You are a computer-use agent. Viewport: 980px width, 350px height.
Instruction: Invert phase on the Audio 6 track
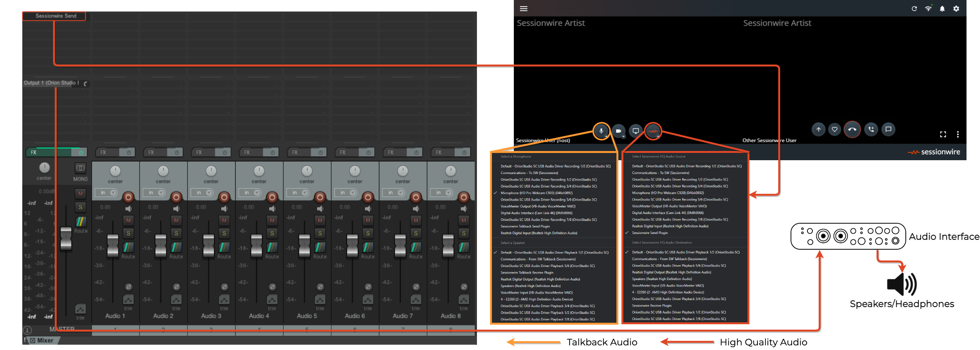(368, 287)
